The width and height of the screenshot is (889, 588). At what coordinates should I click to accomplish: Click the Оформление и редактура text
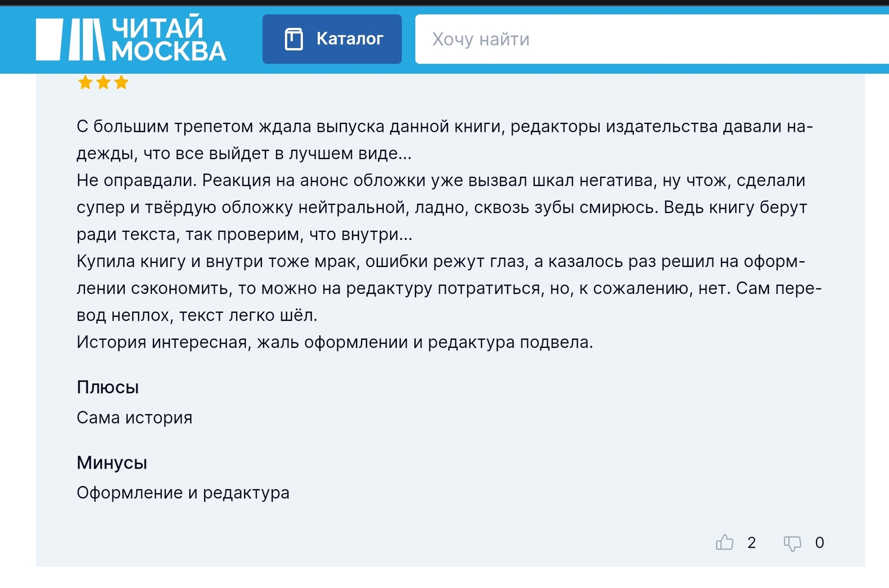click(x=183, y=493)
